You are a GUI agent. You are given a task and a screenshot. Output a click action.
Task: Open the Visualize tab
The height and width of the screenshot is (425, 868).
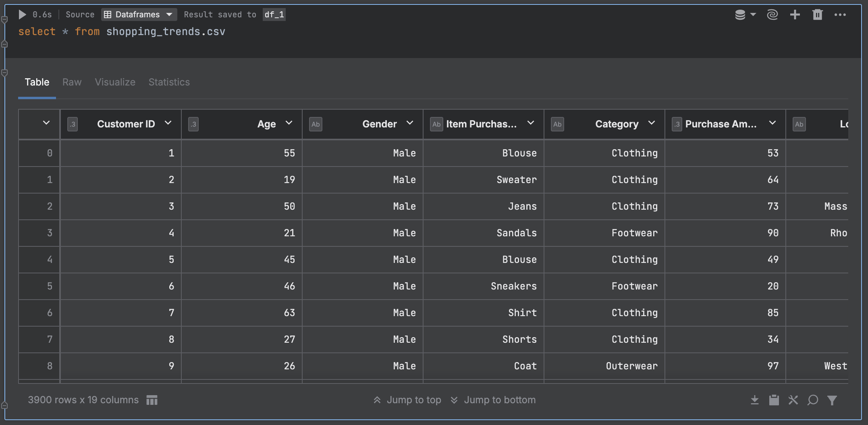115,82
